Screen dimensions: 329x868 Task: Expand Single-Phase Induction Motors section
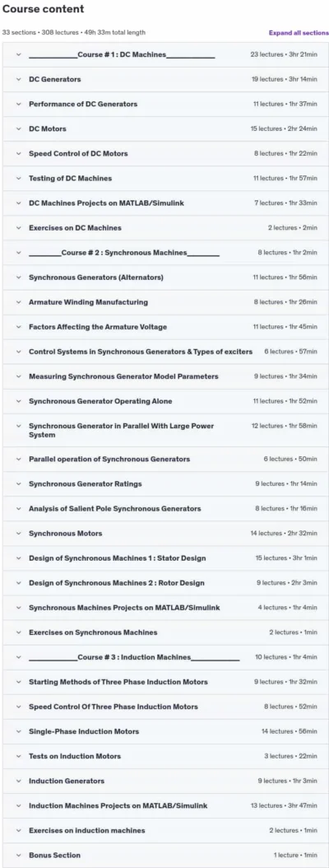pos(165,731)
